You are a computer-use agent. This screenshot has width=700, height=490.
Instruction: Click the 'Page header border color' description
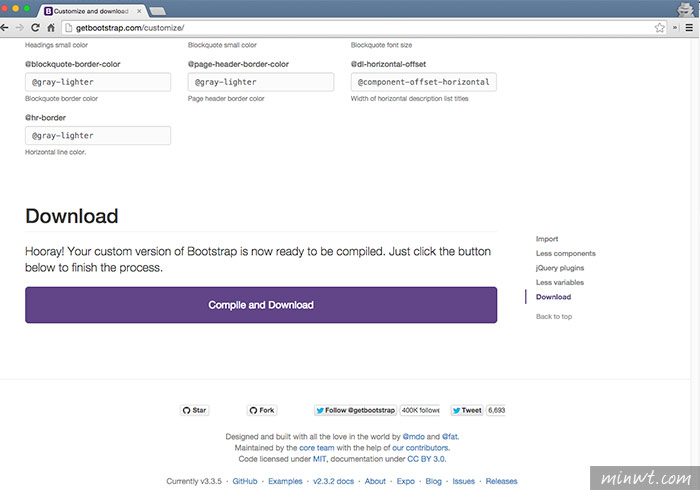pos(226,99)
